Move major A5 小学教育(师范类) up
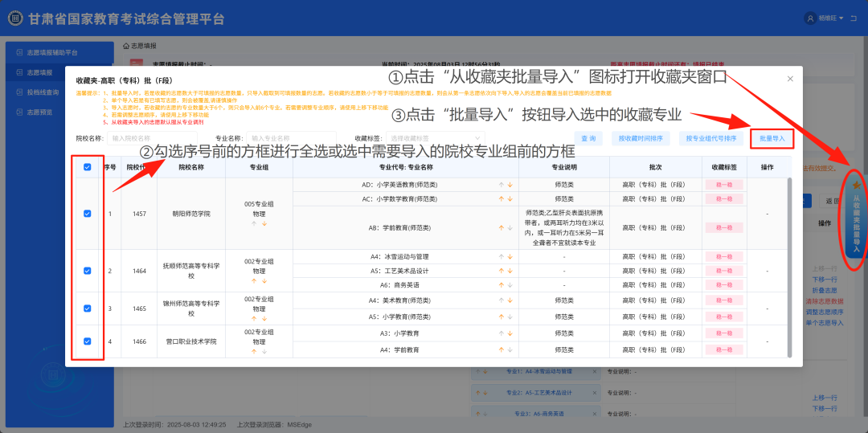 click(502, 317)
